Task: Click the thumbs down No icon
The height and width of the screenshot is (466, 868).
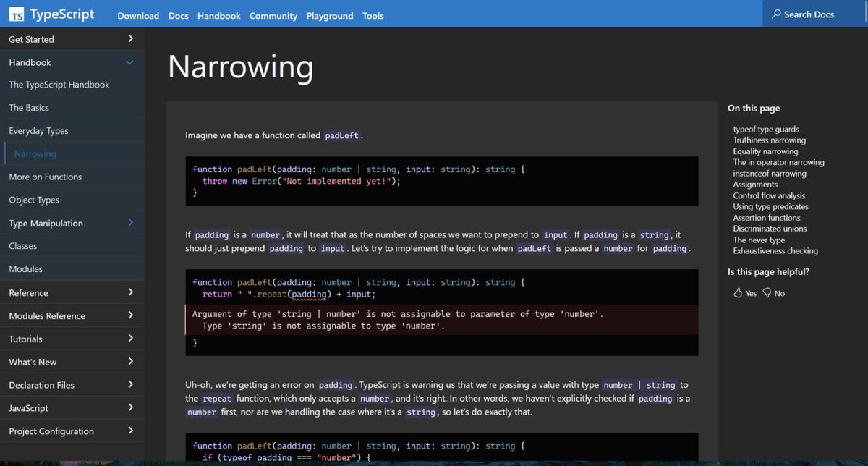Action: click(767, 293)
